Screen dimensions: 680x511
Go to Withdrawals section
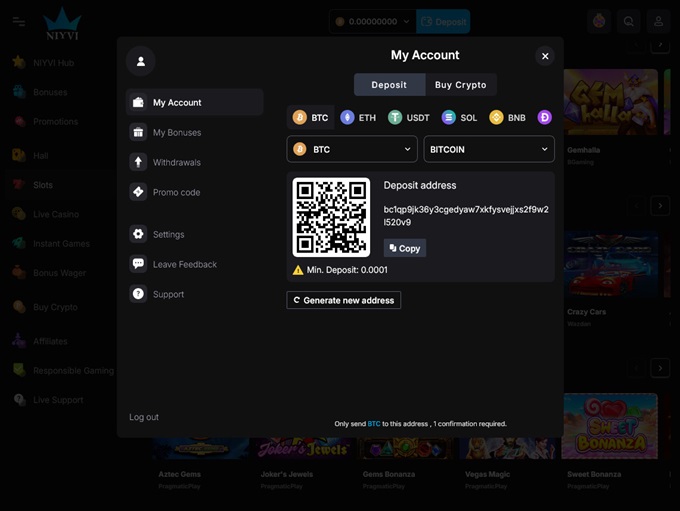[176, 162]
